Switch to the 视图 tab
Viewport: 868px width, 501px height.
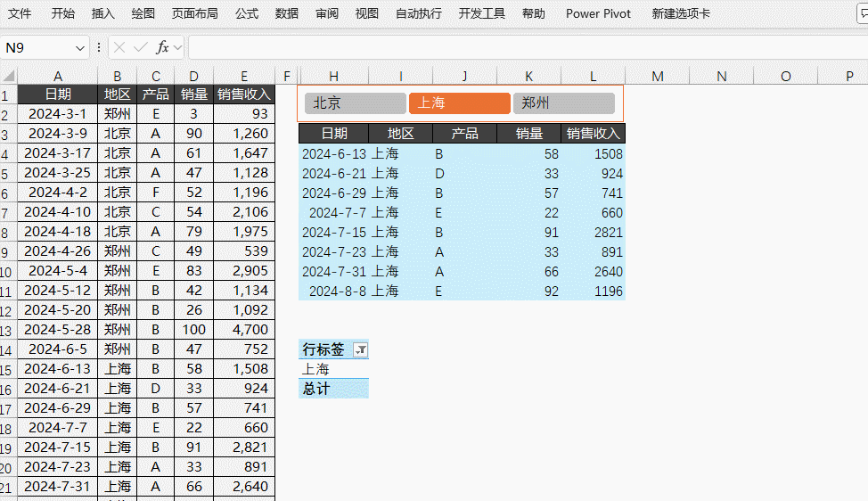[367, 13]
